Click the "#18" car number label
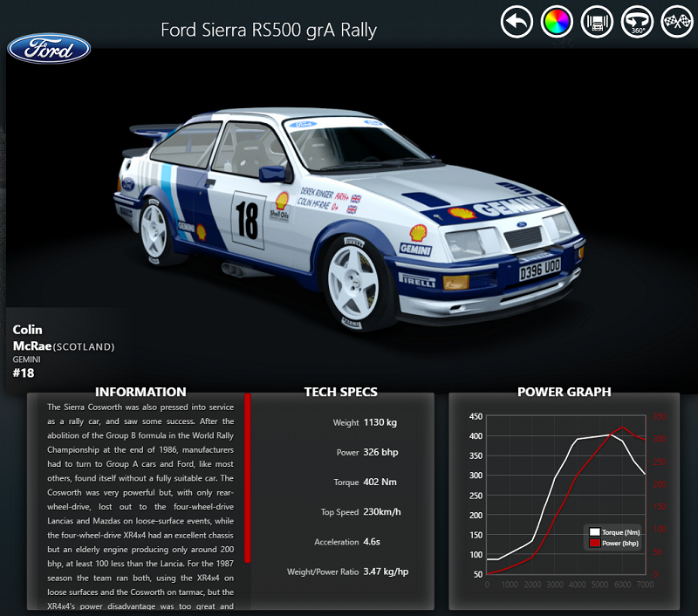 coord(24,373)
